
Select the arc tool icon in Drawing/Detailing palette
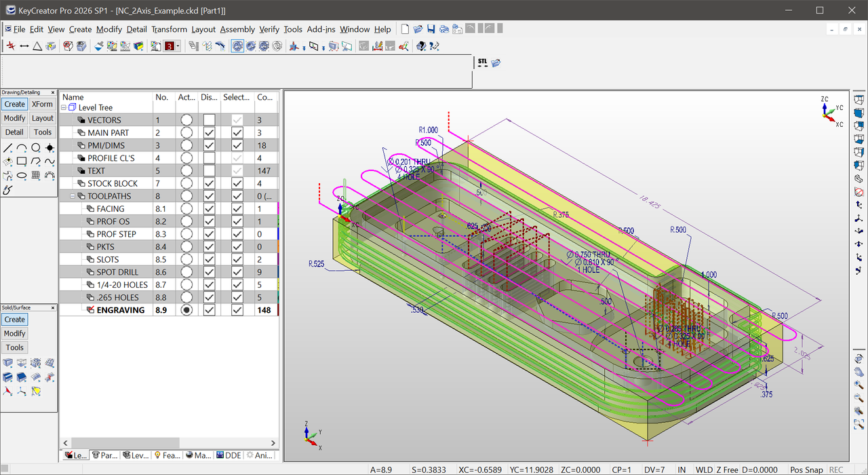tap(22, 148)
